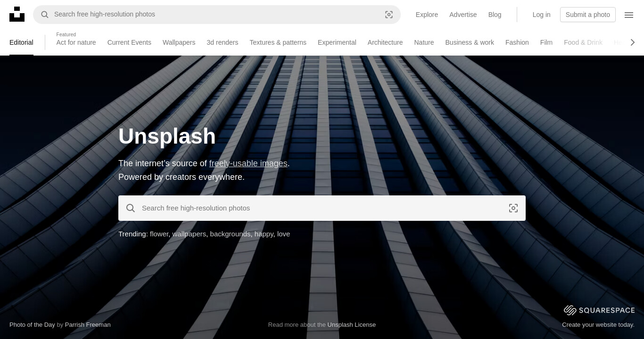Open the Photo of the Day link
Viewport: 644px width, 339px height.
click(x=32, y=324)
